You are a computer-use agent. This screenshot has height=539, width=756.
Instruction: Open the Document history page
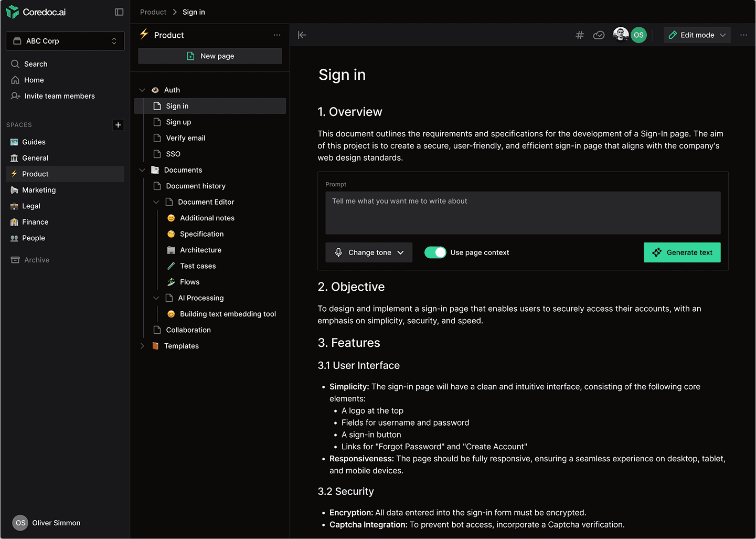(210, 186)
